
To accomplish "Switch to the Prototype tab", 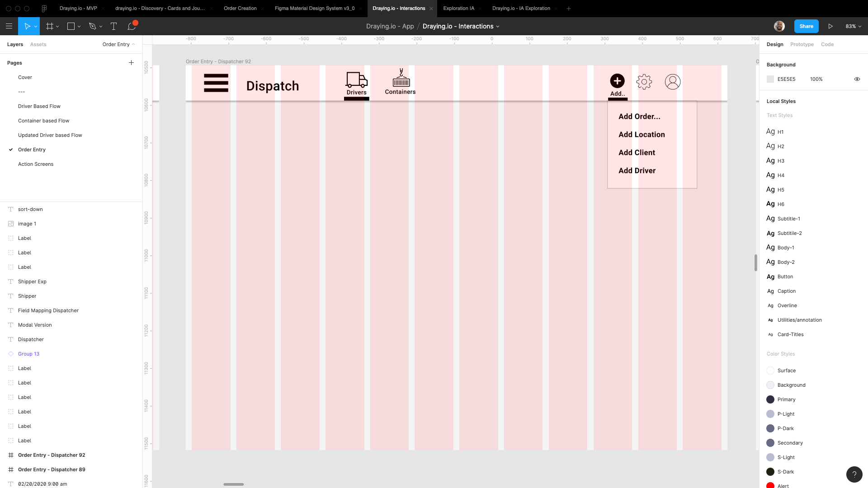I will 802,44.
